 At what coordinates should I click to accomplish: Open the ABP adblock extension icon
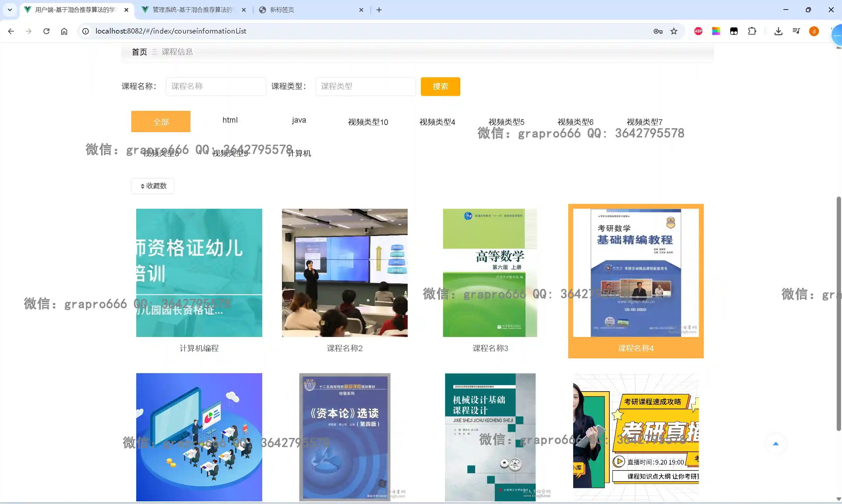click(x=698, y=31)
